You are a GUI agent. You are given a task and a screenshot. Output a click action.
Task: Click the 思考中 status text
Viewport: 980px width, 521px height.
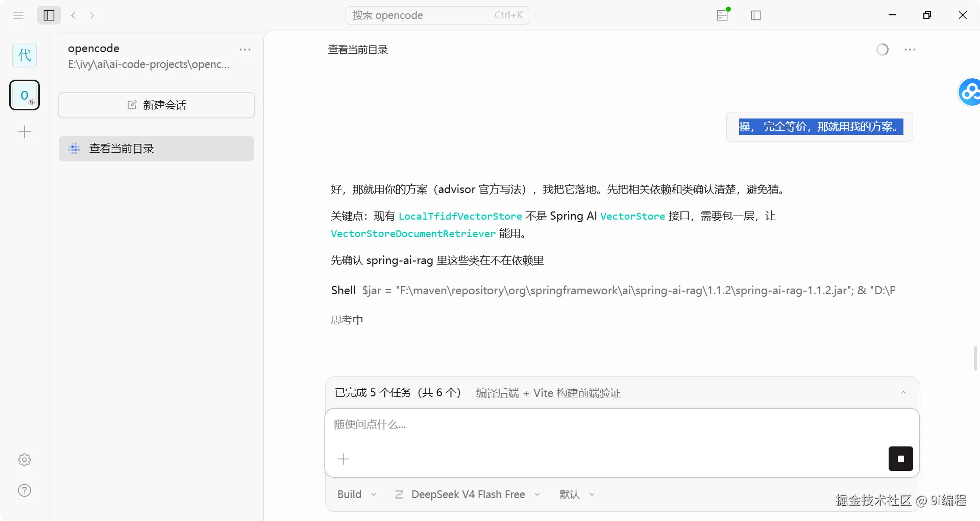pyautogui.click(x=347, y=320)
